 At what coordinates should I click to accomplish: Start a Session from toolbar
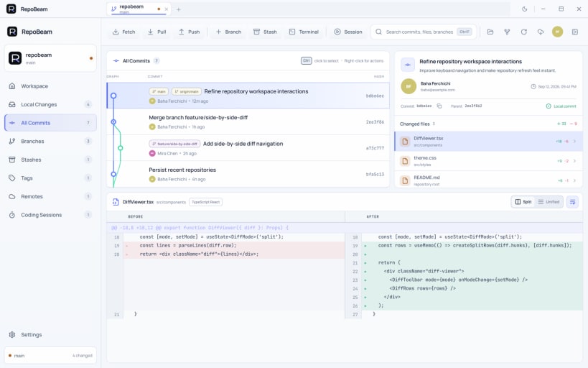click(x=348, y=32)
